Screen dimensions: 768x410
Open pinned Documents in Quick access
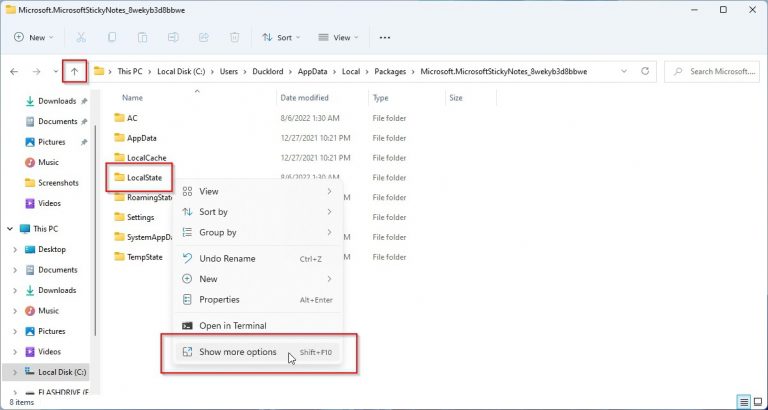57,121
